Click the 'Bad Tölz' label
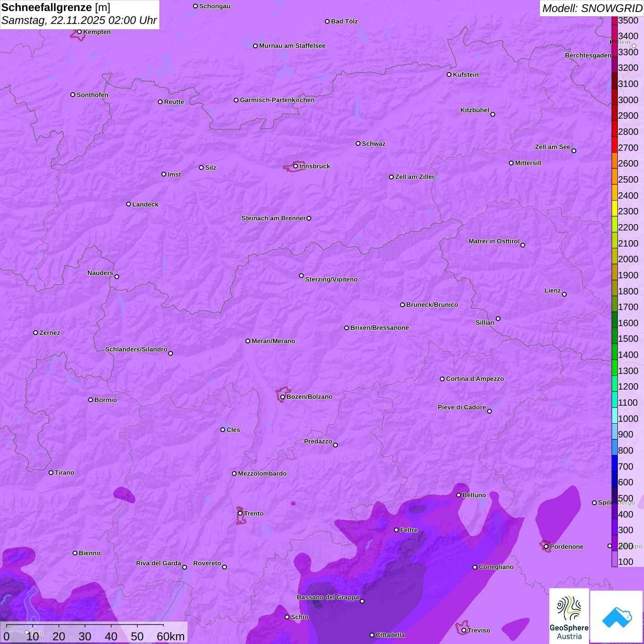644x644 pixels. tap(344, 21)
